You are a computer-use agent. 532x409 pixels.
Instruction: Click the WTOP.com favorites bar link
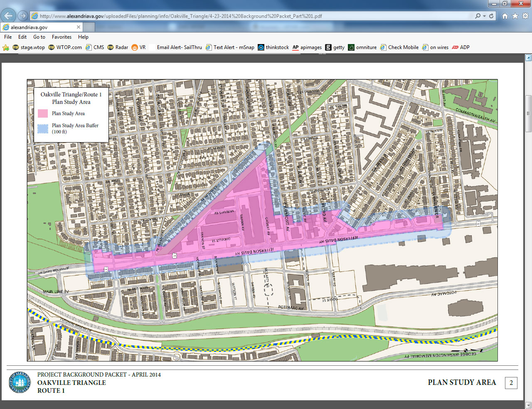(65, 47)
